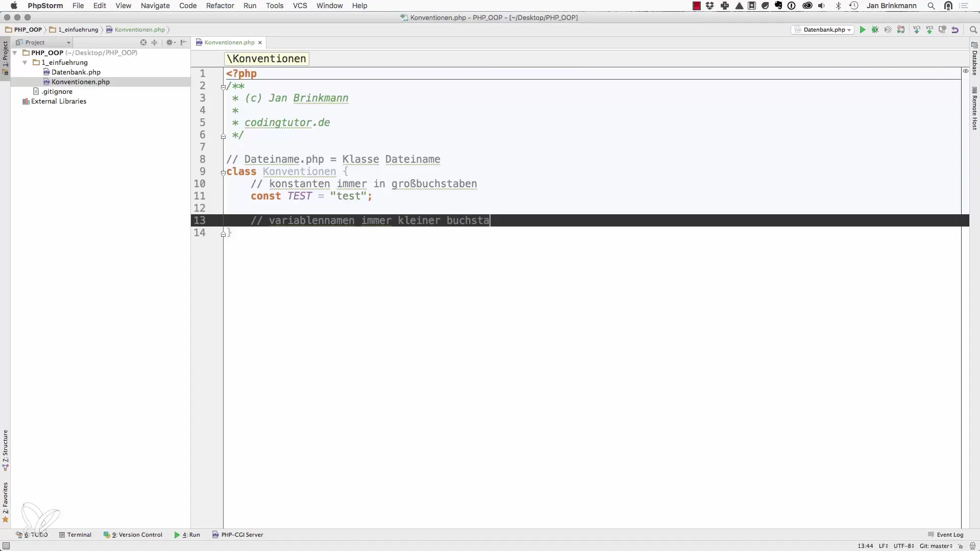The width and height of the screenshot is (980, 551).
Task: Open the Terminal tool window
Action: 75,535
